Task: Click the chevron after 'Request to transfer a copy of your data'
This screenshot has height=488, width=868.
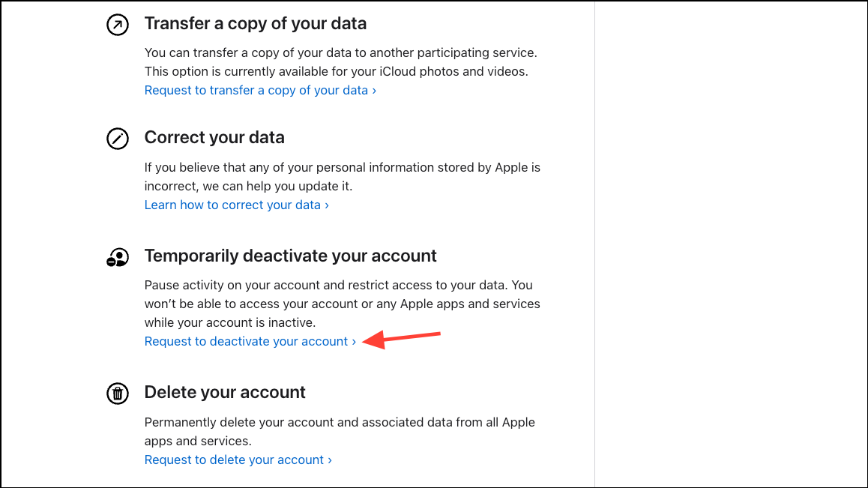Action: point(374,91)
